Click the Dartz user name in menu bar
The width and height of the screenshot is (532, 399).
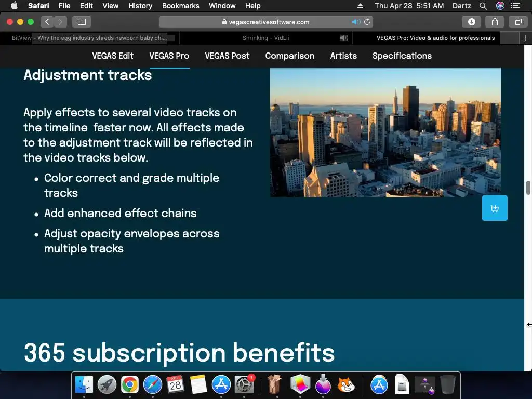462,6
